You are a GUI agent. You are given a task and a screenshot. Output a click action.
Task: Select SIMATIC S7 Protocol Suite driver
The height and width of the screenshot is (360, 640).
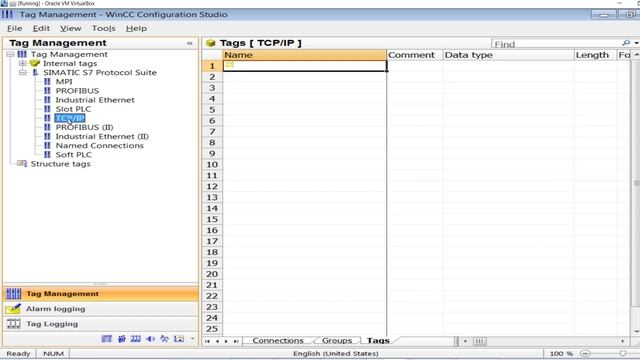pos(100,72)
